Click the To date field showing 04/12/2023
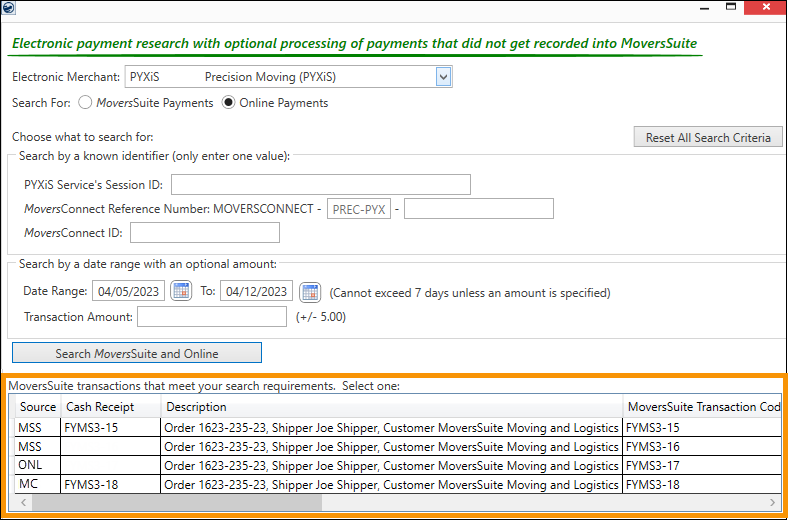This screenshot has height=520, width=788. [x=256, y=292]
